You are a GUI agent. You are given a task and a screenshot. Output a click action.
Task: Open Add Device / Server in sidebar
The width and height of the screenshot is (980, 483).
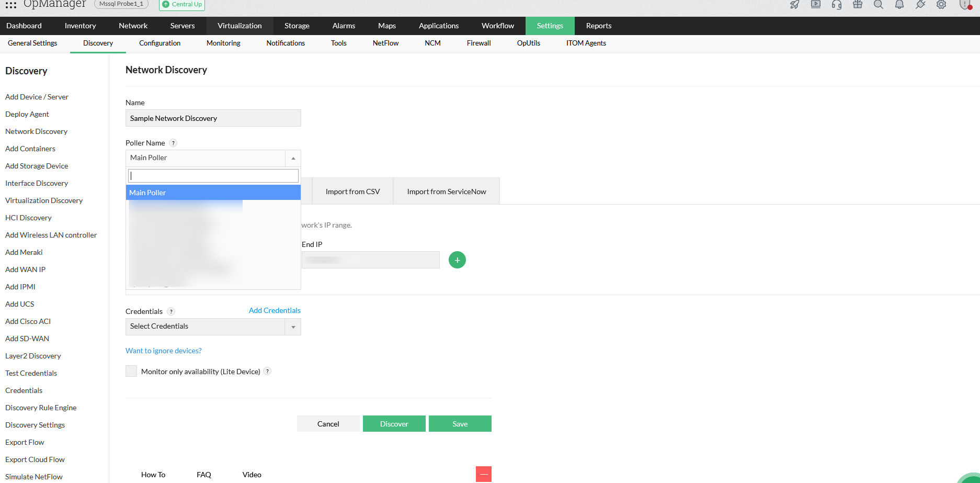click(x=37, y=97)
